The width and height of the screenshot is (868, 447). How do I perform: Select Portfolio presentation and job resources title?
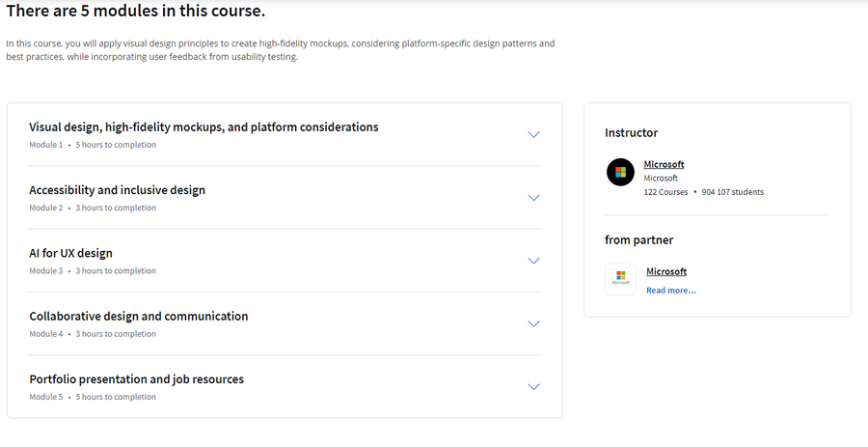(137, 380)
